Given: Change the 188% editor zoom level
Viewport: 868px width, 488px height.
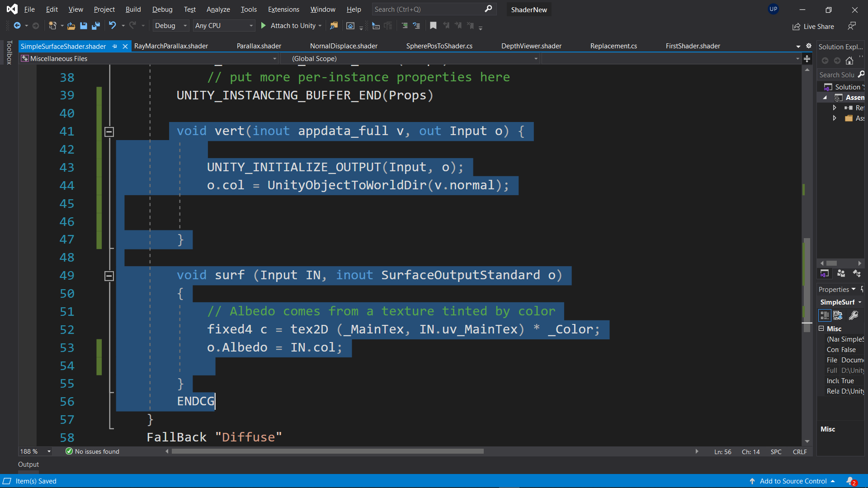Looking at the screenshot, I should (35, 451).
